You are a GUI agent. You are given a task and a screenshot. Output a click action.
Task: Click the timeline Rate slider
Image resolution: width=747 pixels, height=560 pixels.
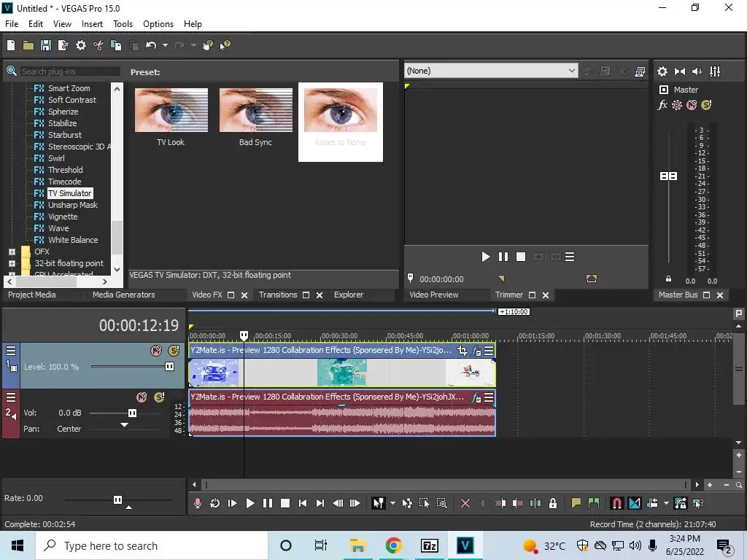[x=118, y=500]
